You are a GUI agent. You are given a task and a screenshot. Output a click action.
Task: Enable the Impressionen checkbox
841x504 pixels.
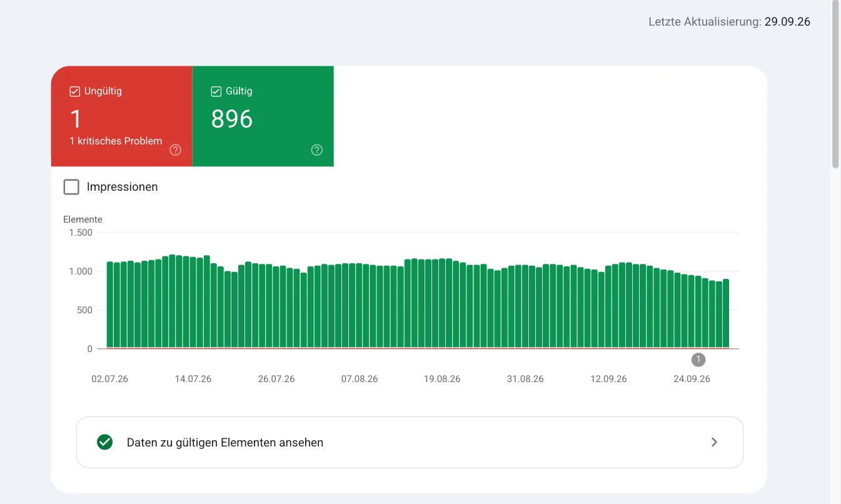click(x=71, y=187)
